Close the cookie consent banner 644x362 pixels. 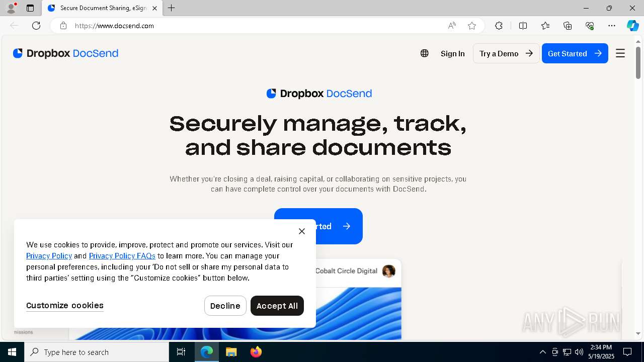point(302,231)
